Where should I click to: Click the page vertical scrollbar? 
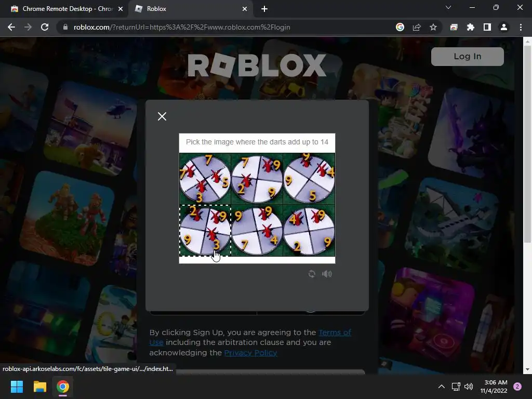[x=527, y=145]
